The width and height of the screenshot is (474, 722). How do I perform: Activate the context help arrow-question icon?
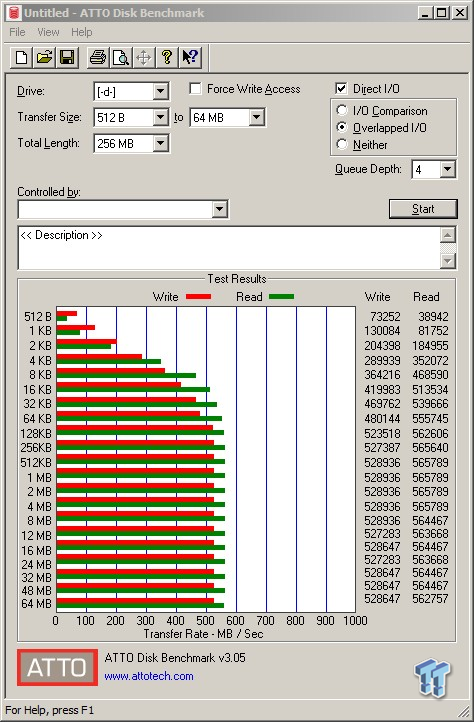(190, 58)
